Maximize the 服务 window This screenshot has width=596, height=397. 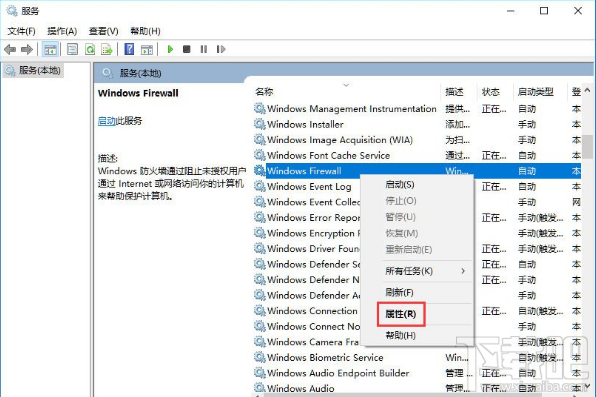544,11
